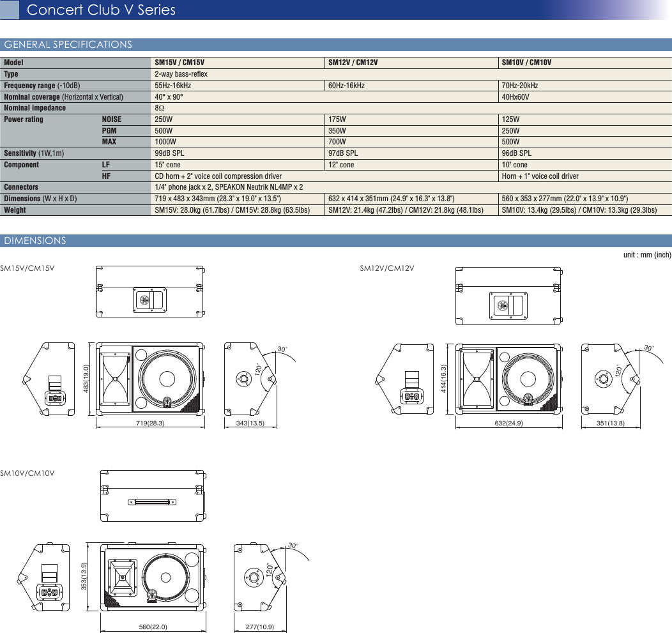
Task: Click the '719(28.3)' width dimension label
Action: coord(150,423)
